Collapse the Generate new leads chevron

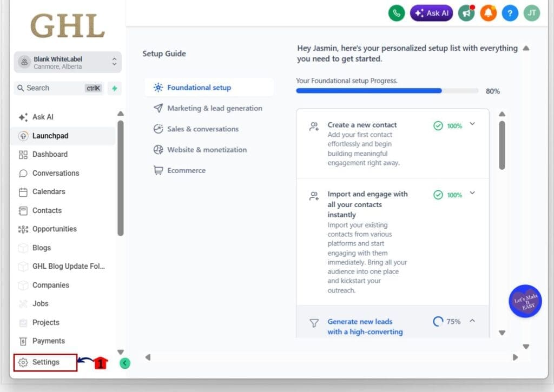[x=472, y=321]
